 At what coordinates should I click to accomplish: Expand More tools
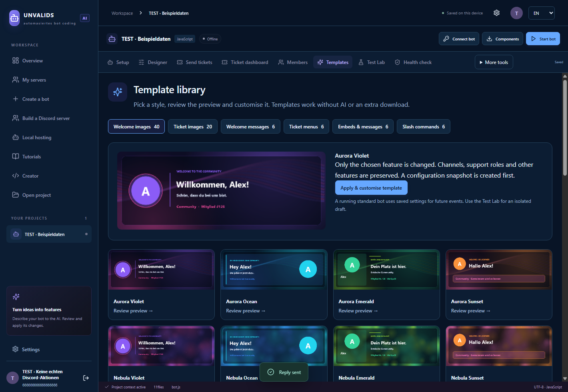(494, 62)
